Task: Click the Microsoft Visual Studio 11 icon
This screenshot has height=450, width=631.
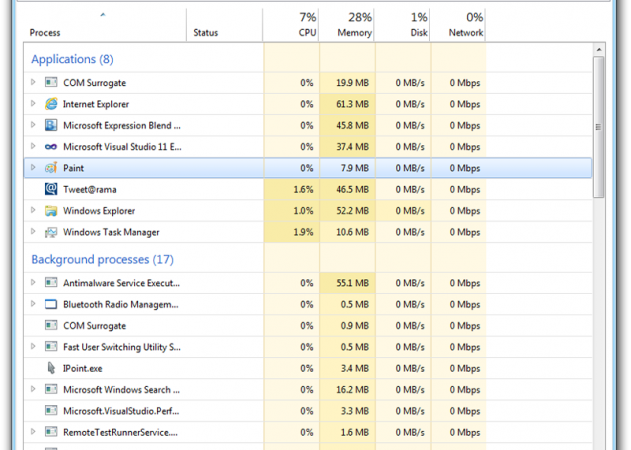Action: [50, 147]
